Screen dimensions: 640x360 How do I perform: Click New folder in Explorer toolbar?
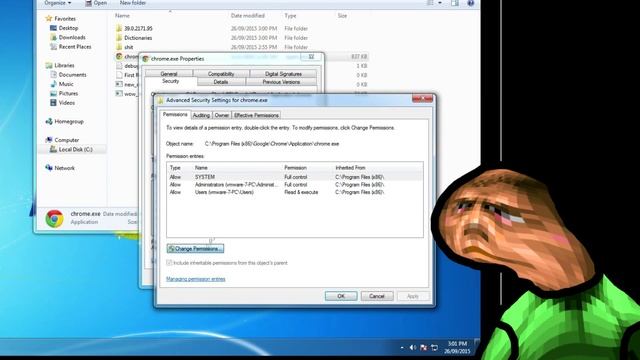[x=133, y=3]
